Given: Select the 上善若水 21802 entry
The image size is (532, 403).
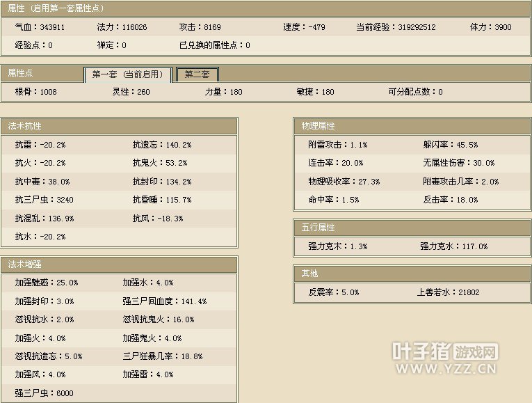Looking at the screenshot, I should (x=448, y=292).
